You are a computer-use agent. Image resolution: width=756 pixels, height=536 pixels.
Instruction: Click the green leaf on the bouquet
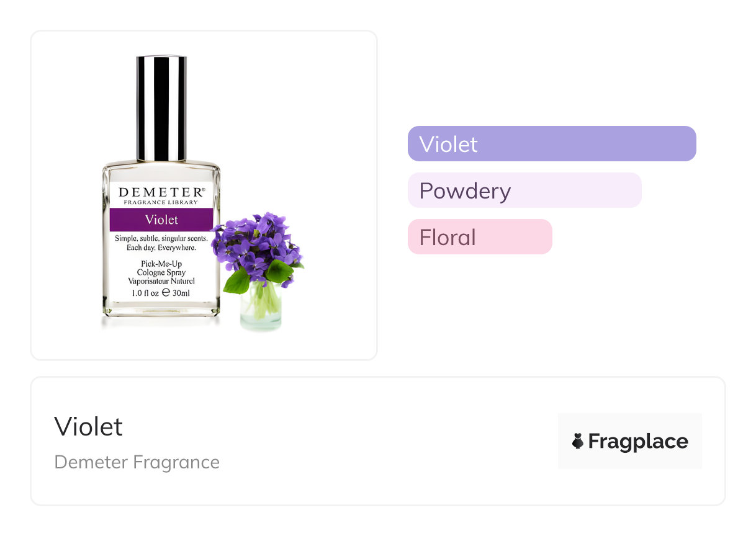pos(236,281)
